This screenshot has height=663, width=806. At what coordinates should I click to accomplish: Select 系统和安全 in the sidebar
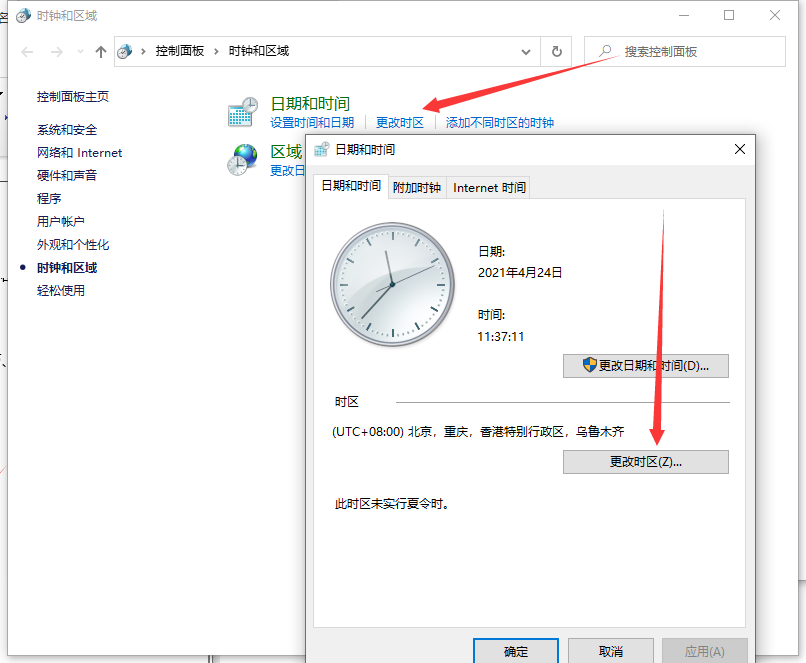(x=67, y=130)
